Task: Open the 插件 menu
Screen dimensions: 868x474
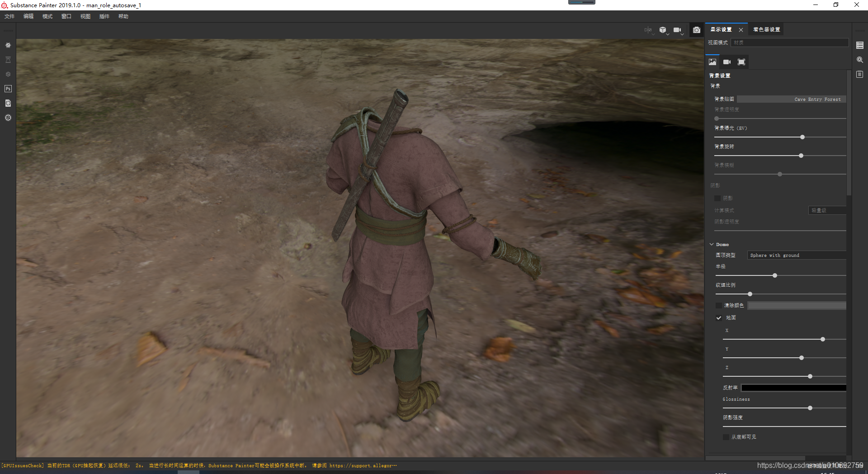Action: tap(104, 16)
